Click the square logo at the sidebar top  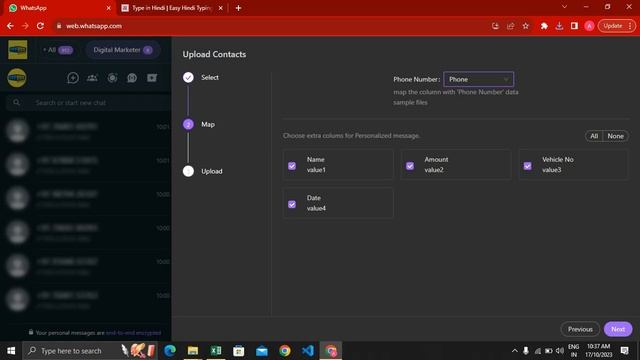[x=18, y=50]
